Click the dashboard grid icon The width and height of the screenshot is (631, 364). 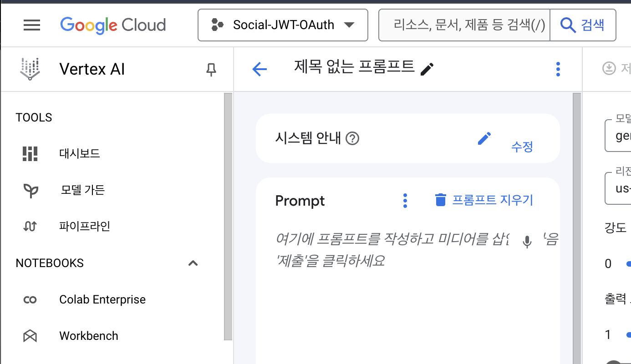click(30, 154)
